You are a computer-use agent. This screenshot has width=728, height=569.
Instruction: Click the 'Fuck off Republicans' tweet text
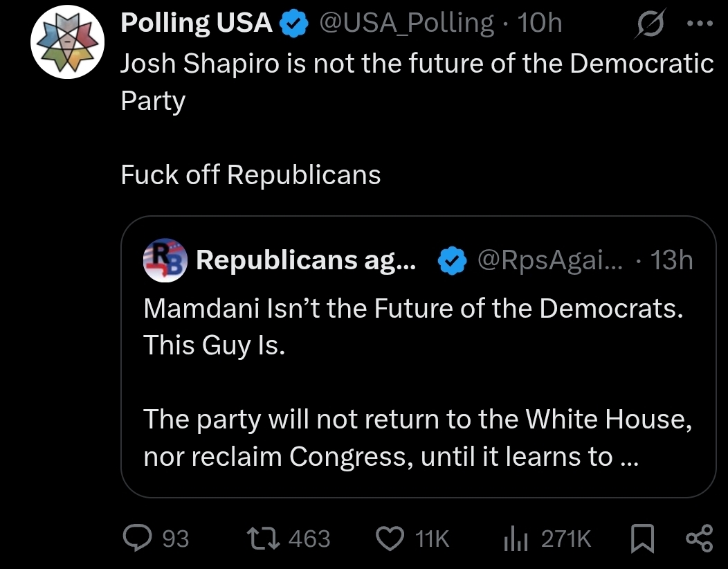[x=251, y=175]
